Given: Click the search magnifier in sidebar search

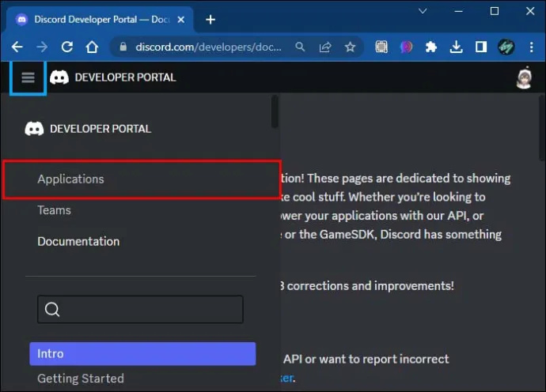Looking at the screenshot, I should pos(52,309).
